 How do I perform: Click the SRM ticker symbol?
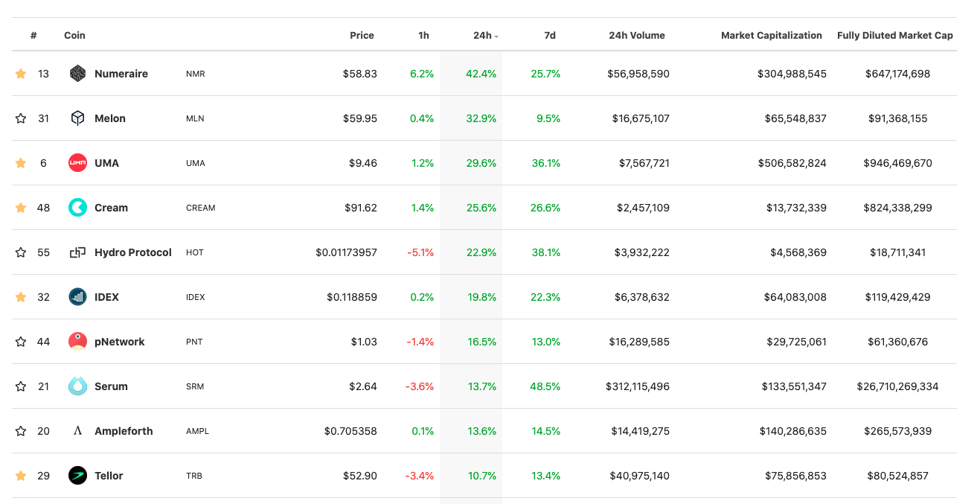pyautogui.click(x=195, y=387)
